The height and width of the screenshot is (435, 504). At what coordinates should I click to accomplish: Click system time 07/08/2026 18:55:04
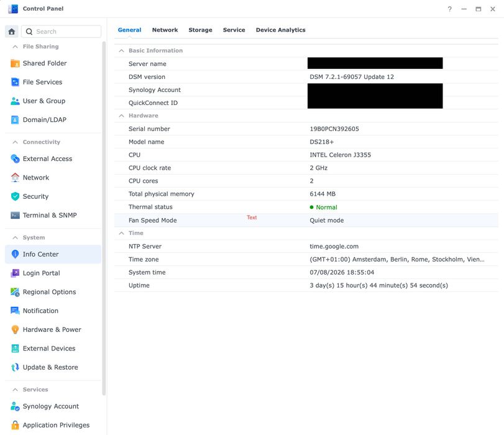342,272
